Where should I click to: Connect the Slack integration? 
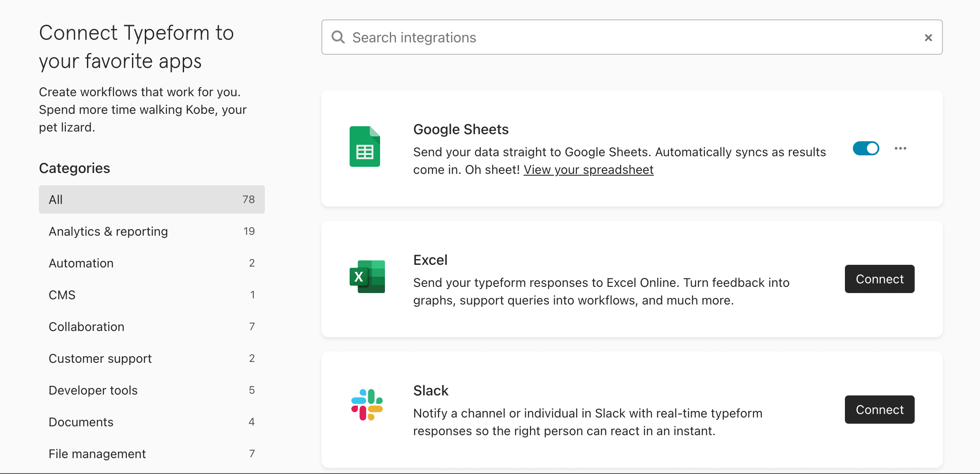point(879,410)
